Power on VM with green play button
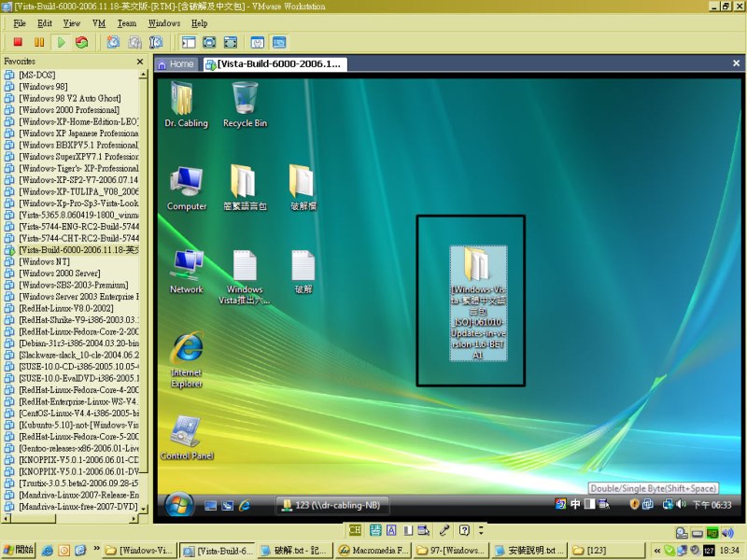The image size is (747, 560). click(61, 42)
